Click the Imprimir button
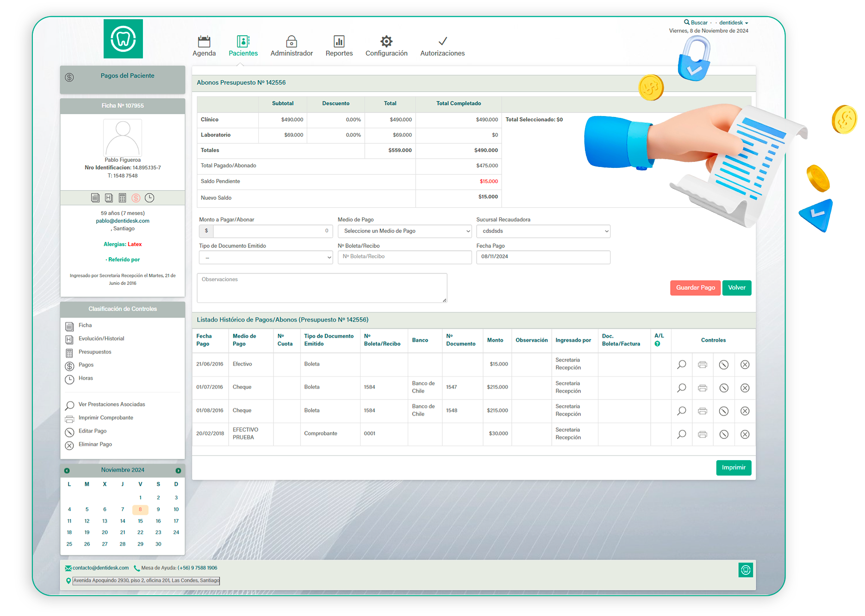 click(x=733, y=468)
